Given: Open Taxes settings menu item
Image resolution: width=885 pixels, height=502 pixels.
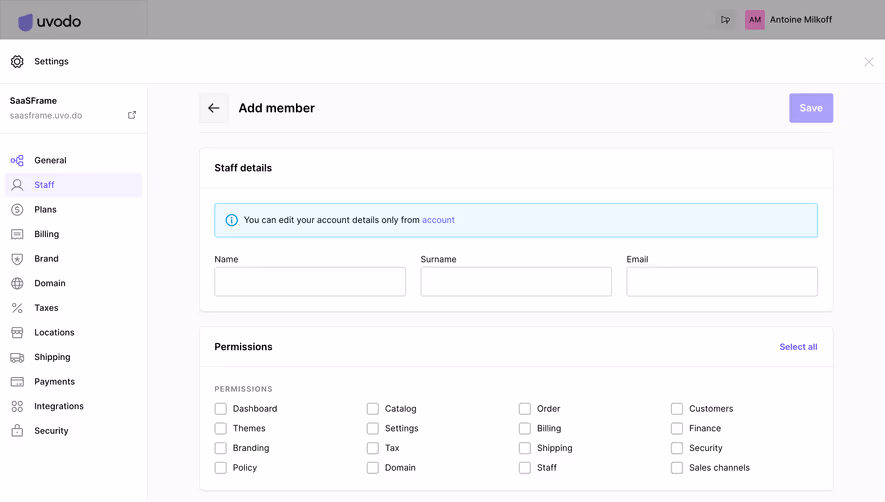Looking at the screenshot, I should click(x=73, y=308).
